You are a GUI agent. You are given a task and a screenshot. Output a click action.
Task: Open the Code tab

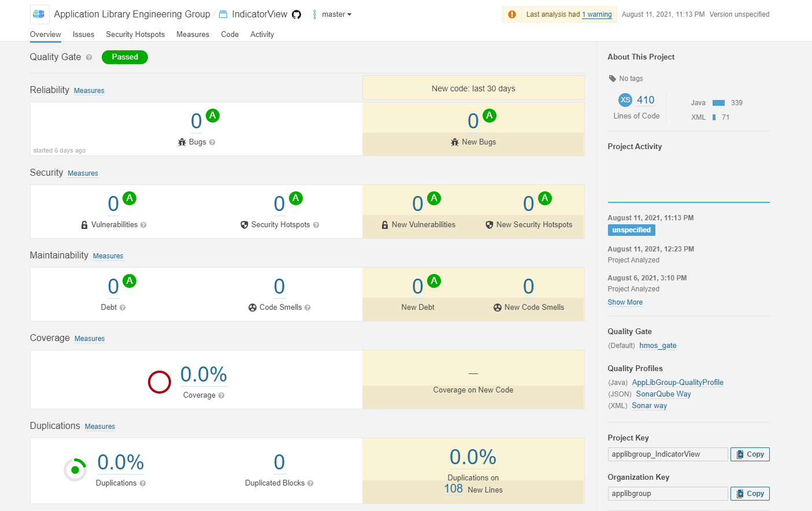tap(230, 35)
